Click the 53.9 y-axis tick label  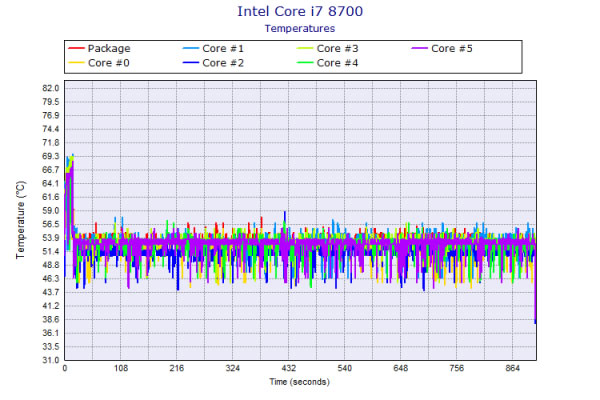(51, 238)
